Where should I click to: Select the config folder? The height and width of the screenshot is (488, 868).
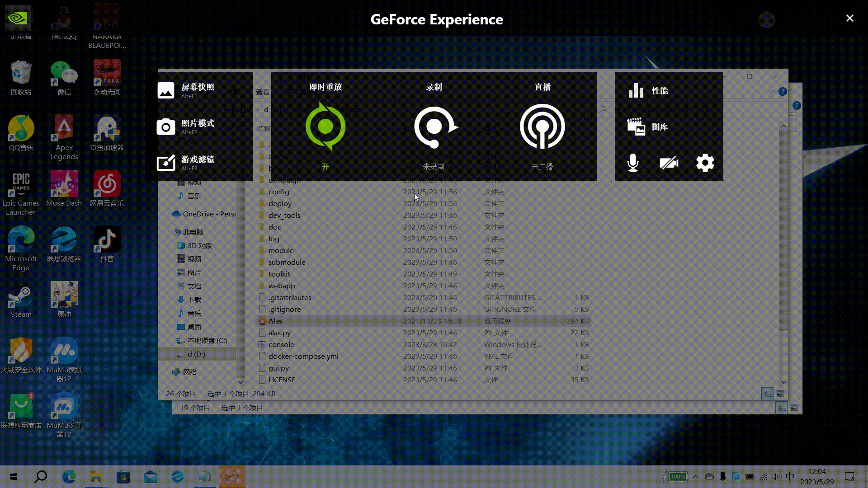423,192
